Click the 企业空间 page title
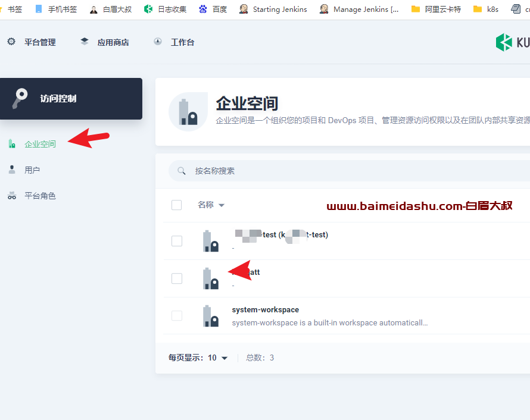 [247, 104]
